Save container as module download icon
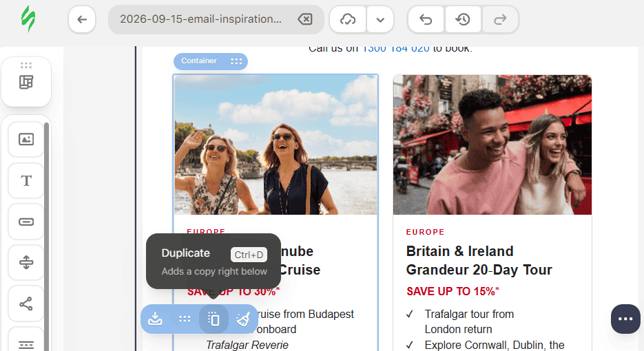The width and height of the screenshot is (644, 351). pyautogui.click(x=155, y=319)
